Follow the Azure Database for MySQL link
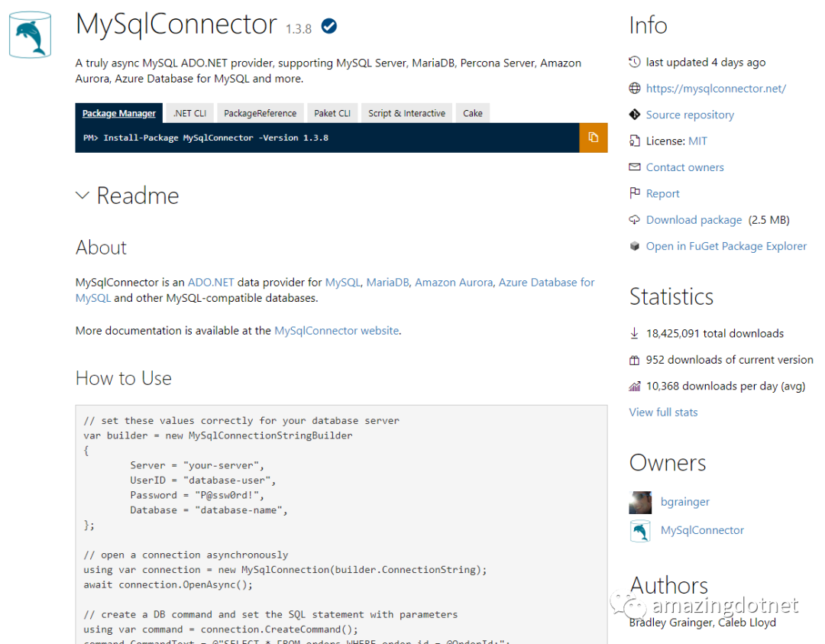 [546, 283]
